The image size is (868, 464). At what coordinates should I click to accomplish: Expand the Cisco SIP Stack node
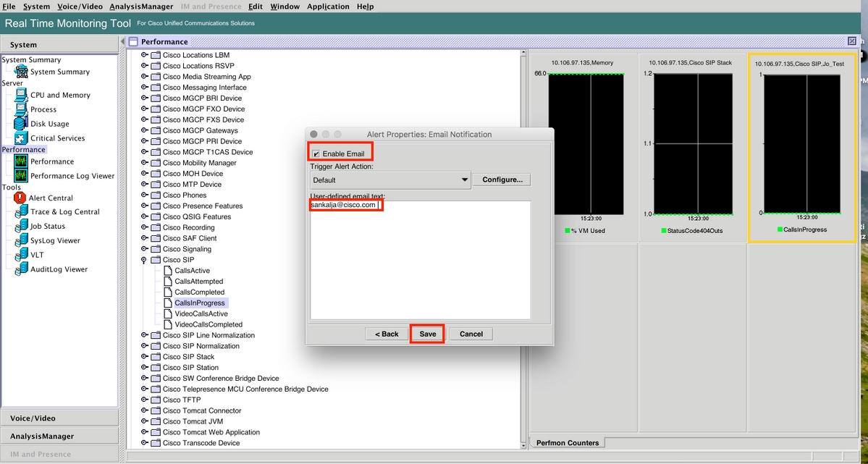pyautogui.click(x=144, y=357)
